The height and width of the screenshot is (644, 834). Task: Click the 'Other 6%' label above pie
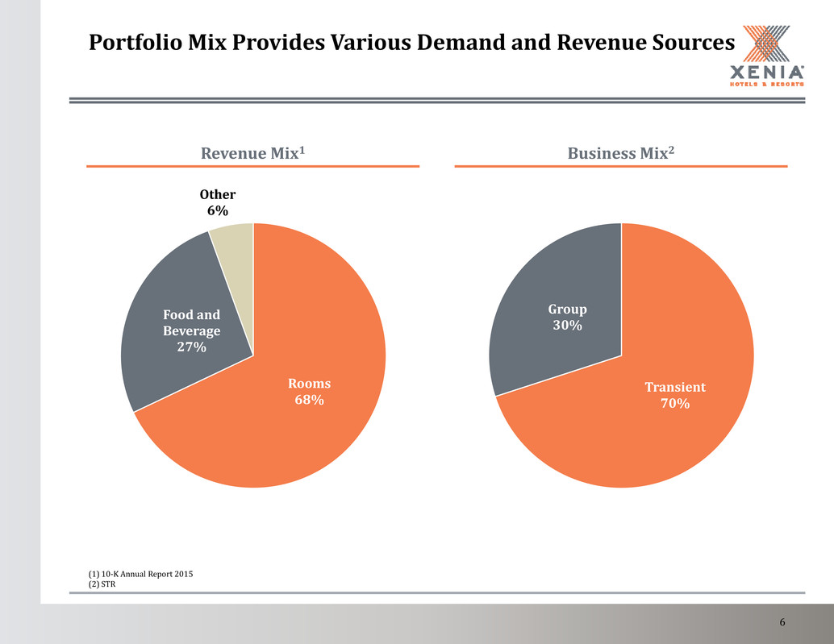click(218, 202)
